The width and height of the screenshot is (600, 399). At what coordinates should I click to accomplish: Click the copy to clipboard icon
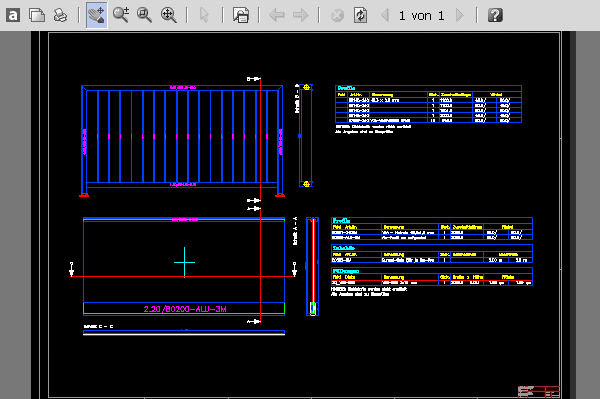click(37, 16)
